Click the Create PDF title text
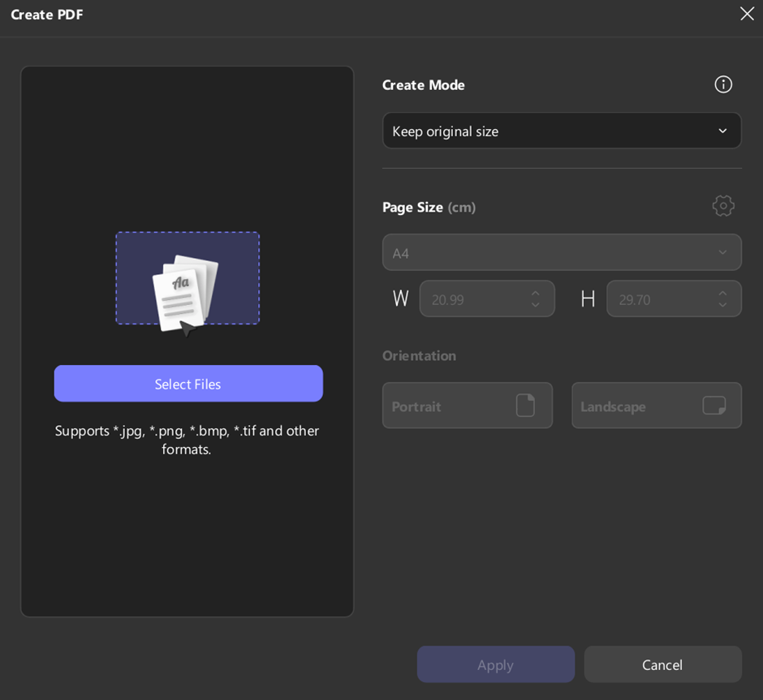Screen dimensions: 763x700 (x=47, y=15)
